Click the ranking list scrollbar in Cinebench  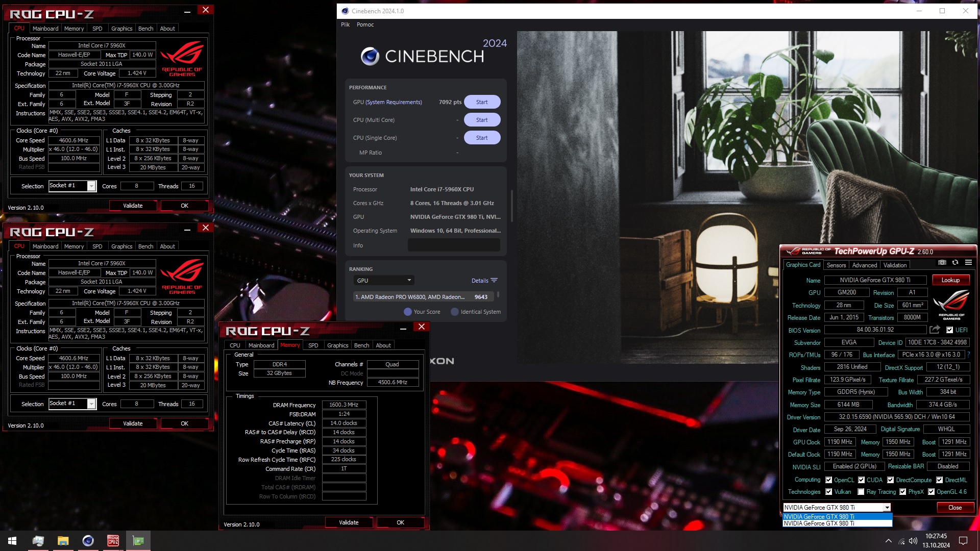[x=498, y=295]
